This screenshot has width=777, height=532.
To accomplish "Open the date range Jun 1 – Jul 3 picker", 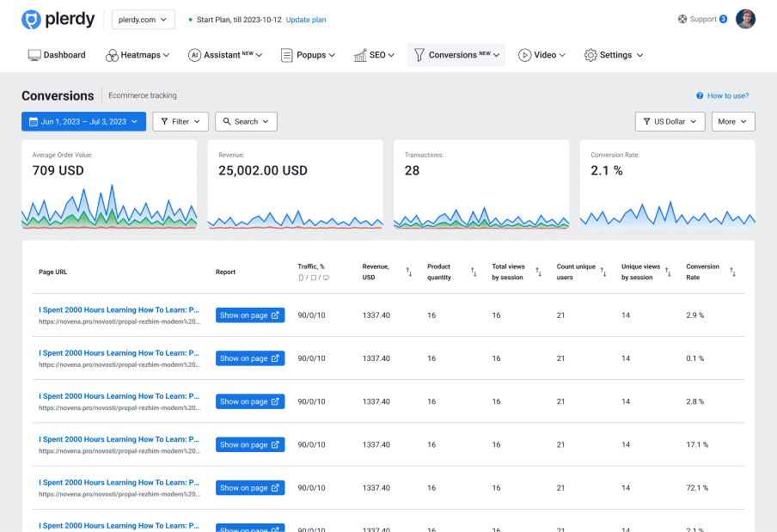I will (x=83, y=122).
